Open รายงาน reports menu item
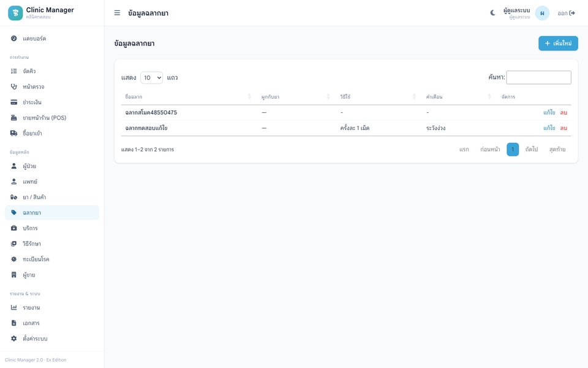This screenshot has height=368, width=588. coord(52,307)
